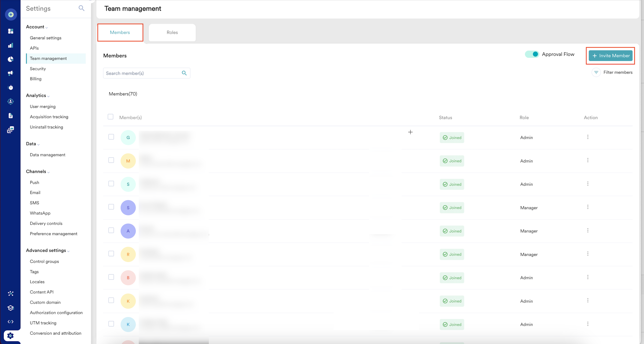Open Security settings in the menu
The width and height of the screenshot is (644, 344).
[x=38, y=69]
